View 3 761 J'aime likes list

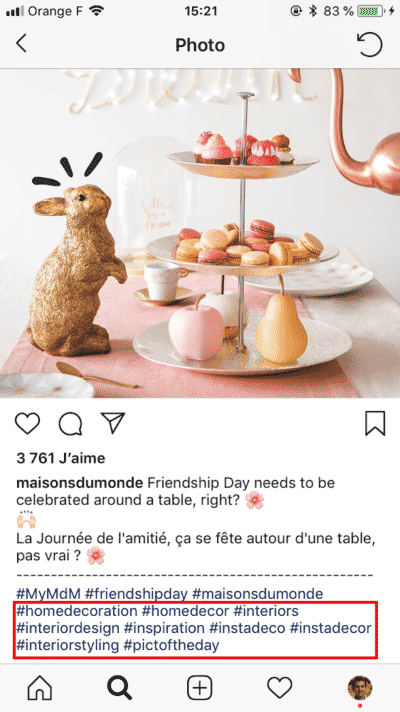click(x=61, y=458)
